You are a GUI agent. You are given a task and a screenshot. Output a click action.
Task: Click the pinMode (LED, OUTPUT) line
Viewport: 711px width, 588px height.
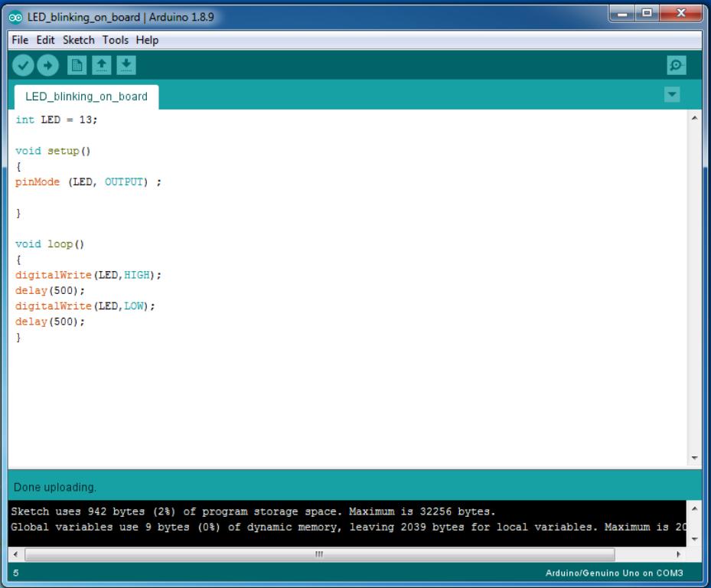[x=89, y=182]
